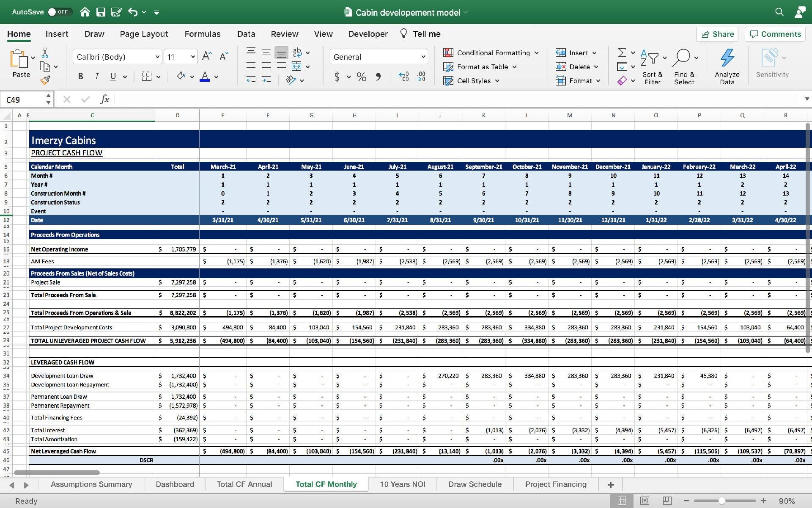Screen dimensions: 812x508
Task: Click the Analyze Data icon
Action: coord(727,66)
